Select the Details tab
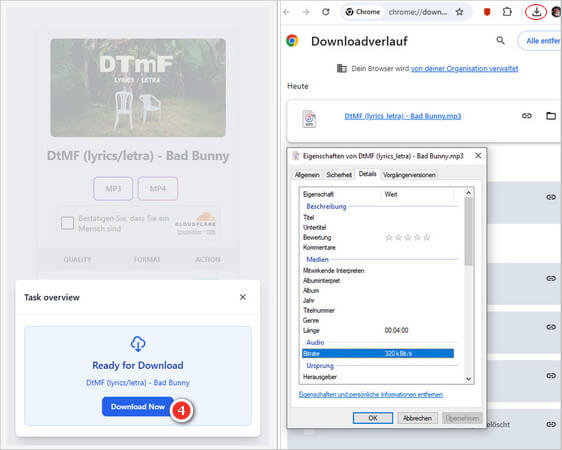This screenshot has width=562, height=450. (367, 174)
